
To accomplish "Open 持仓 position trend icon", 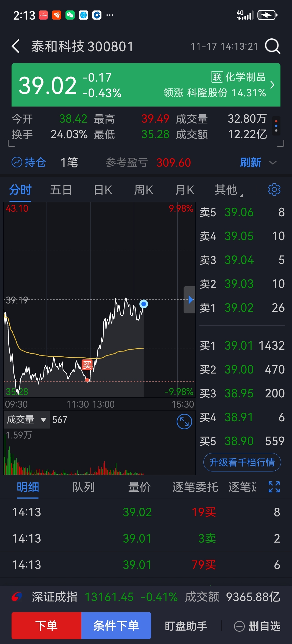I will click(x=17, y=162).
